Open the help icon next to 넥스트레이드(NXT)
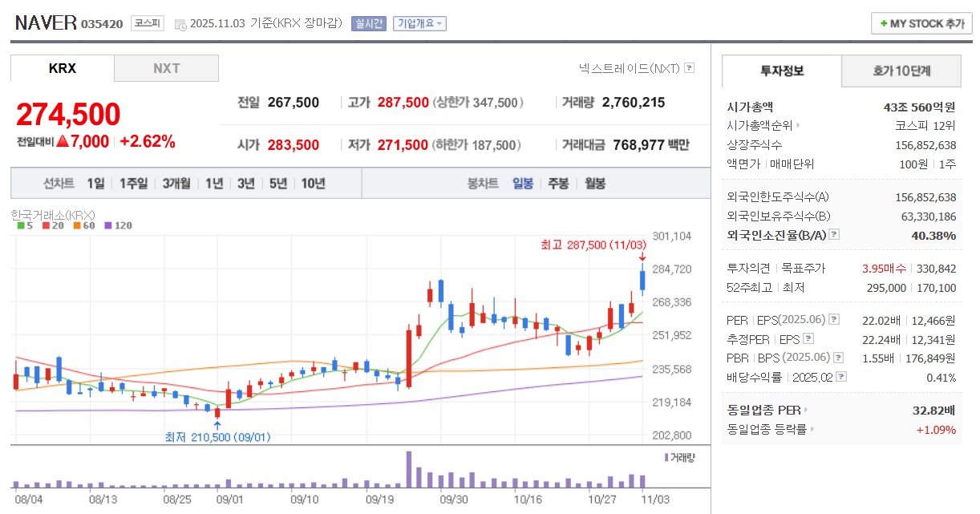This screenshot has height=514, width=980. (x=687, y=69)
